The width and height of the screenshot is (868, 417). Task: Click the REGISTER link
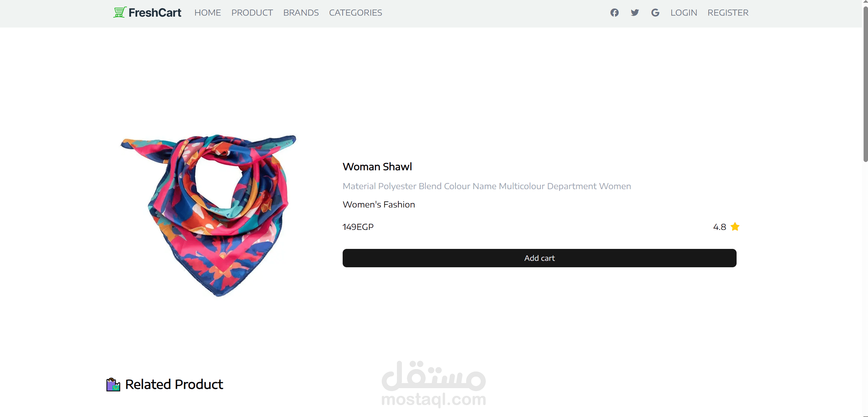728,13
